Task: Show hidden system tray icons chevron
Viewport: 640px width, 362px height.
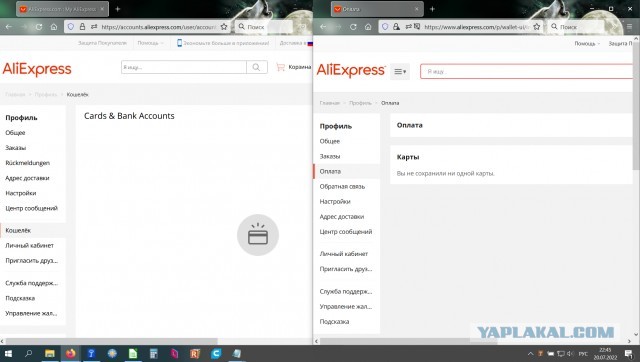Action: point(530,353)
